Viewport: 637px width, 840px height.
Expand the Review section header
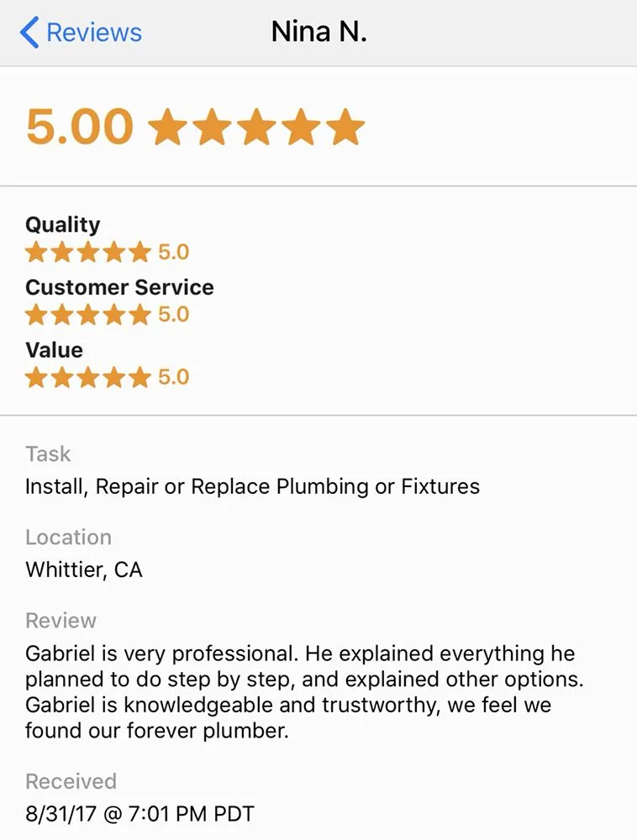61,620
